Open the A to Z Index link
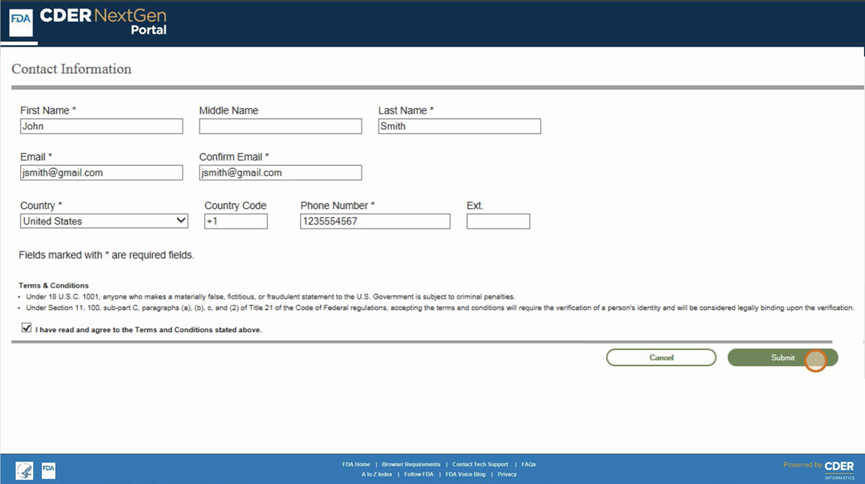Image resolution: width=865 pixels, height=484 pixels. pos(377,474)
